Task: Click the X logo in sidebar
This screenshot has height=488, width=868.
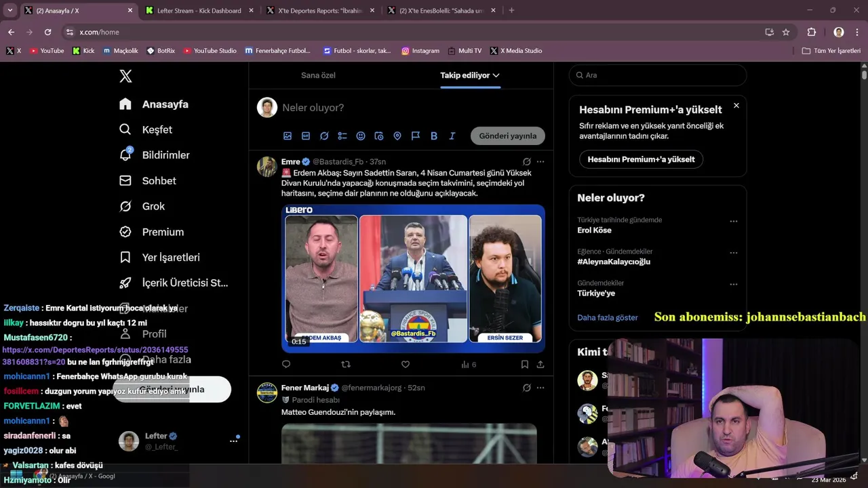Action: 125,76
